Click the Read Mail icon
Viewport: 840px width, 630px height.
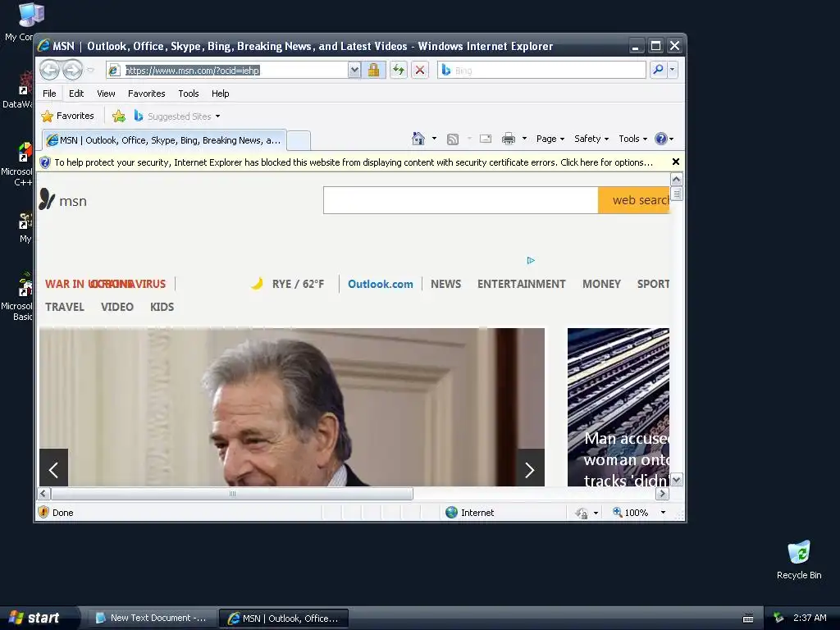coord(486,139)
